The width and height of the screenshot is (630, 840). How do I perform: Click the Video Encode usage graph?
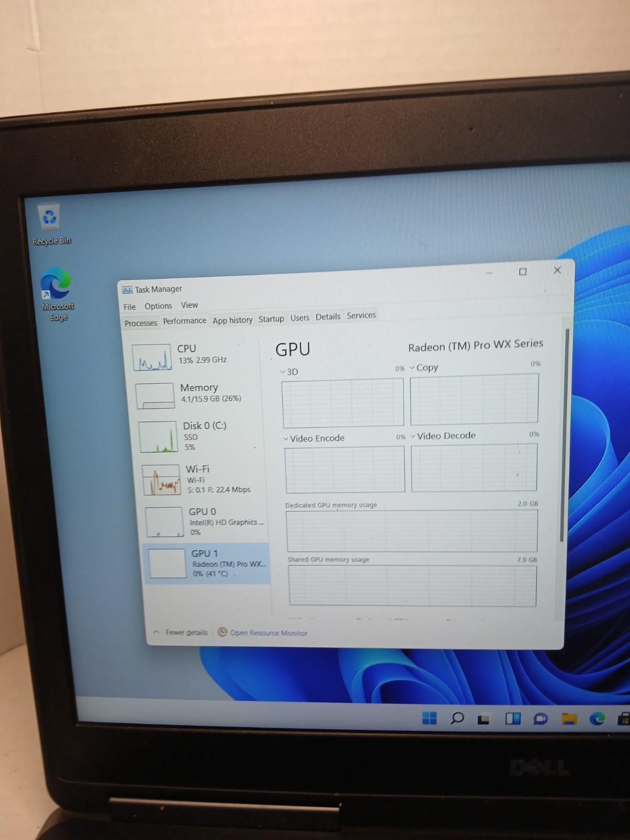click(345, 469)
